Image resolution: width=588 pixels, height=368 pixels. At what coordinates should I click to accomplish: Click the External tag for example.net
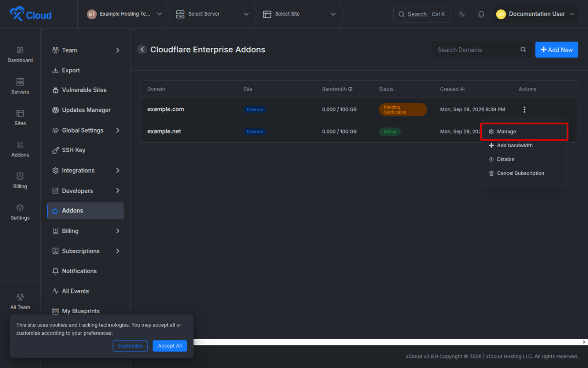pyautogui.click(x=254, y=132)
